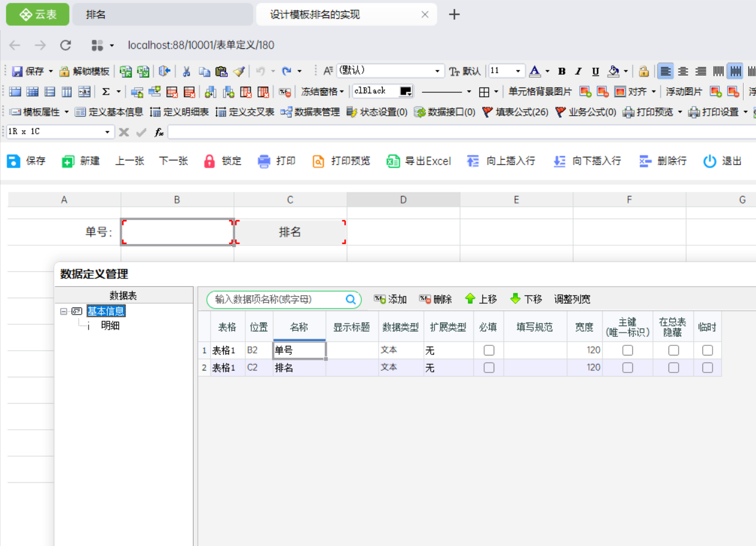Toggle 在总表隐藏 checkbox for 排名 row
This screenshot has height=546, width=756.
673,368
